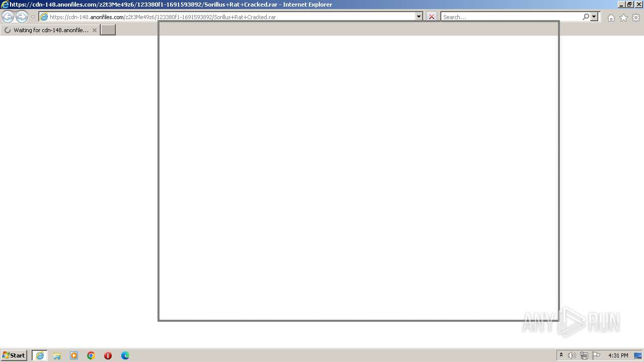The height and width of the screenshot is (362, 644).
Task: Expand the address bar autocomplete dropdown
Action: 419,17
